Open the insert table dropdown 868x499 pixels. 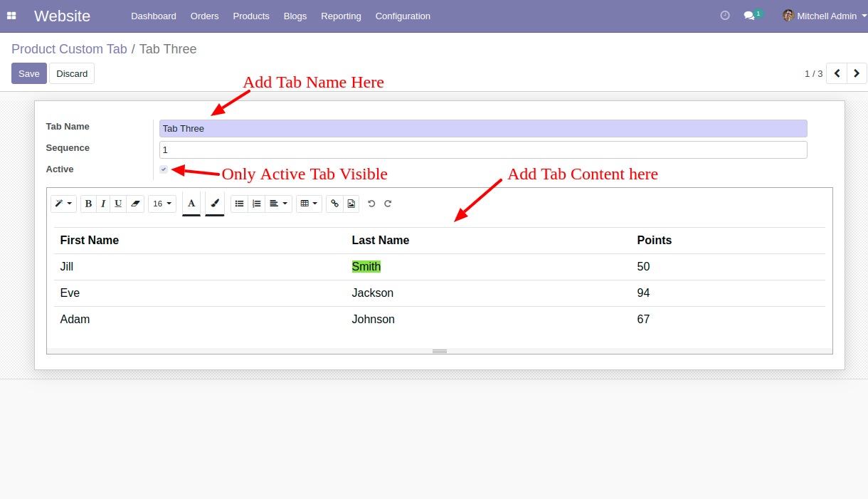309,204
